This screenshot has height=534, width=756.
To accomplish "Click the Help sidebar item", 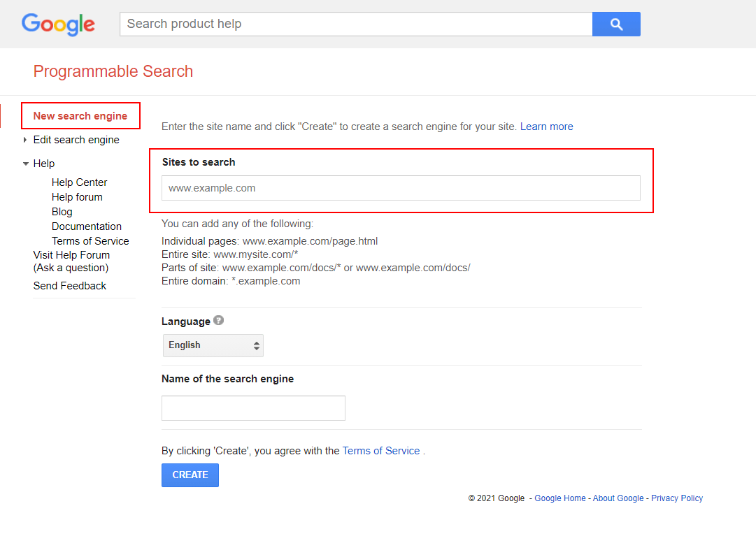I will (x=44, y=164).
